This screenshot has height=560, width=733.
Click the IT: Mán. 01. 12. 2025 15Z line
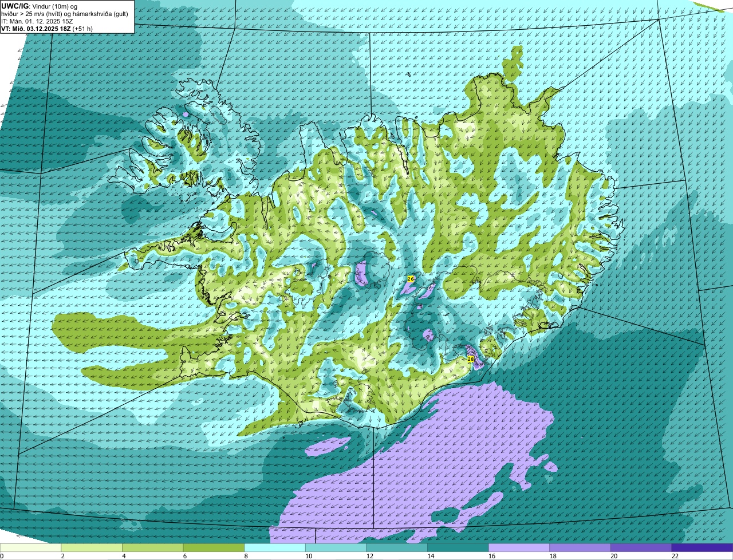coord(37,21)
